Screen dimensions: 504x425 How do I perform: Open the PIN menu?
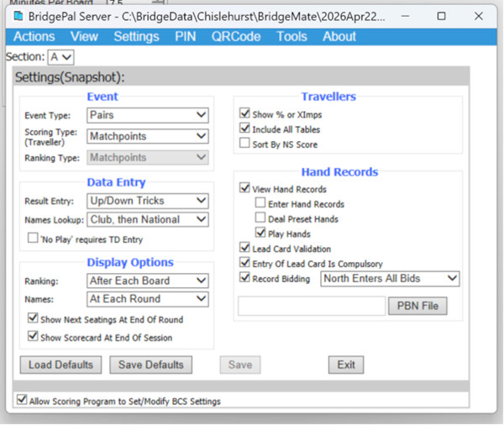click(x=185, y=36)
